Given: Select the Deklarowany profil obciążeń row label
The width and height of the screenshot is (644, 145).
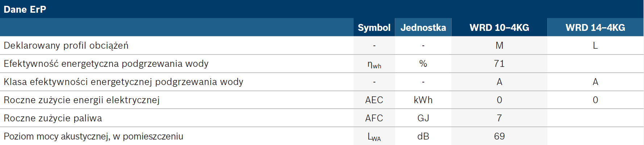Looking at the screenshot, I should [66, 45].
